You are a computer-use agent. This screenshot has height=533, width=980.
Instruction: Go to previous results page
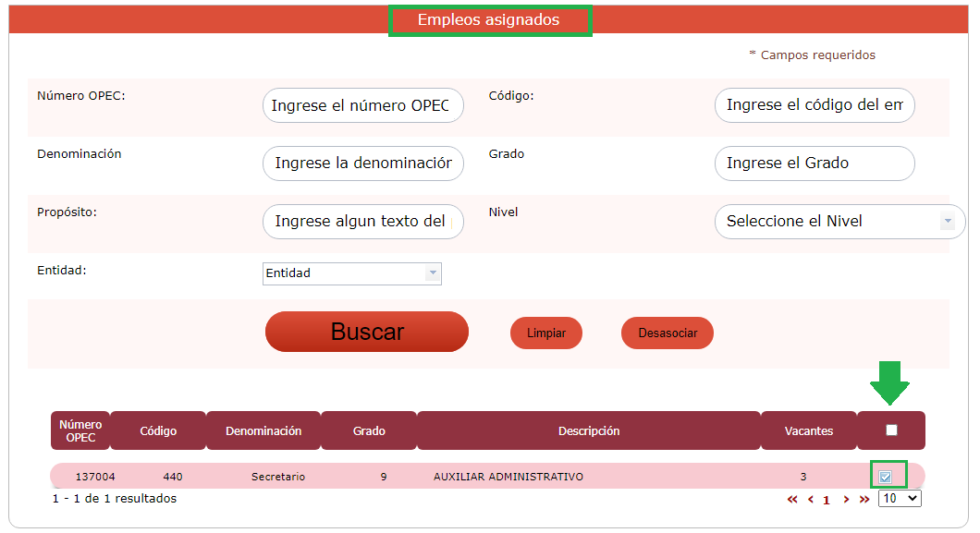(x=811, y=500)
